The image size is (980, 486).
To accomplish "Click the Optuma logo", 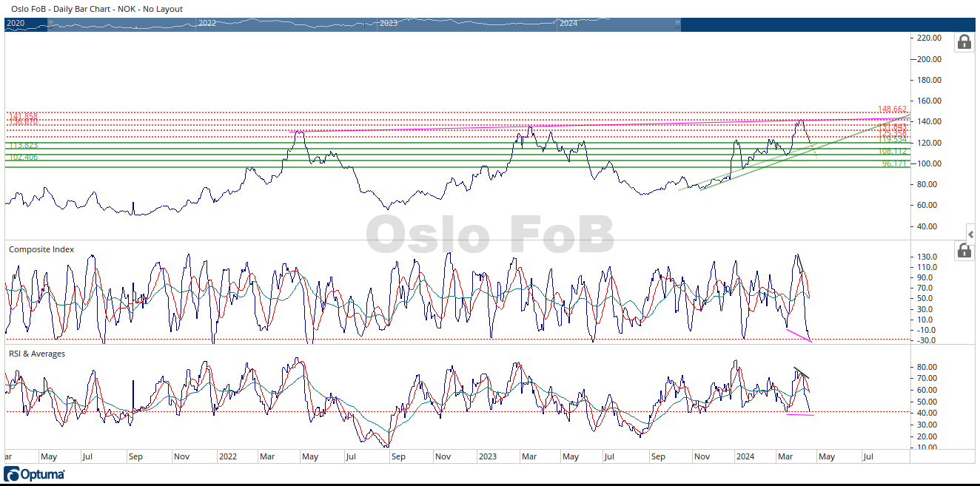I will coord(34,474).
